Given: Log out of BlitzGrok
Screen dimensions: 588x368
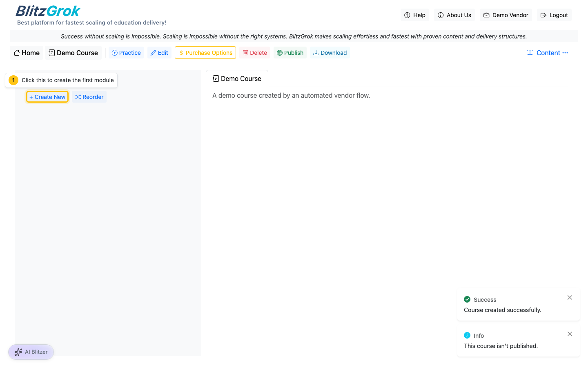Looking at the screenshot, I should [554, 15].
